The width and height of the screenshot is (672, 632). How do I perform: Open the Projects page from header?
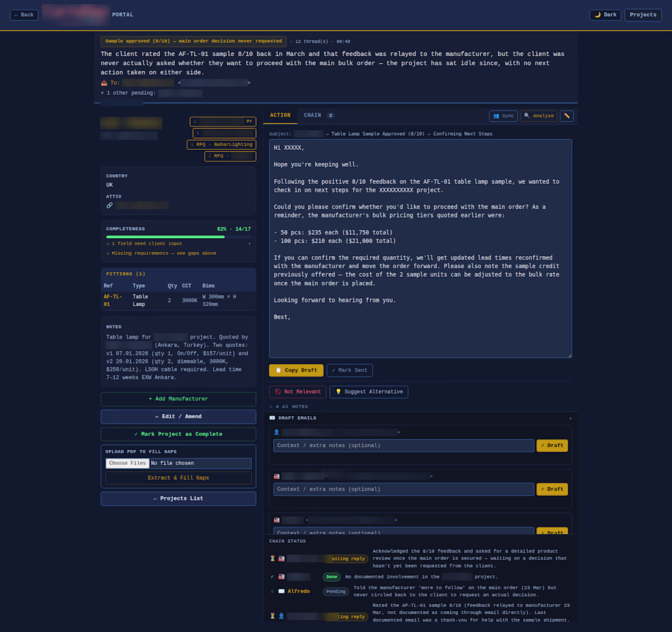(643, 15)
